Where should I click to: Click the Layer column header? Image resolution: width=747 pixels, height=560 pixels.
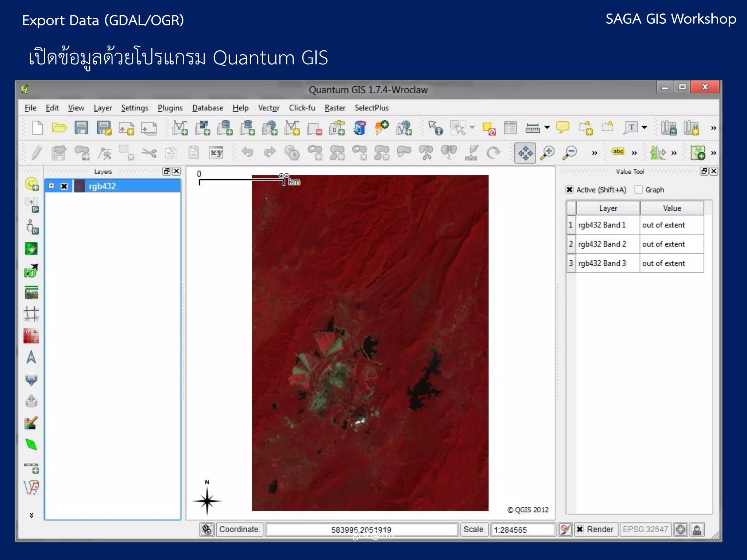tap(608, 208)
